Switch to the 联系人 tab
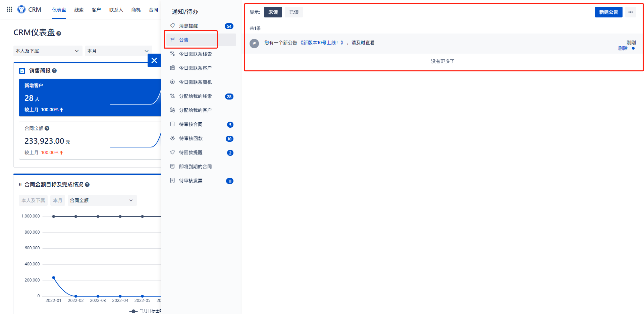 click(x=116, y=10)
